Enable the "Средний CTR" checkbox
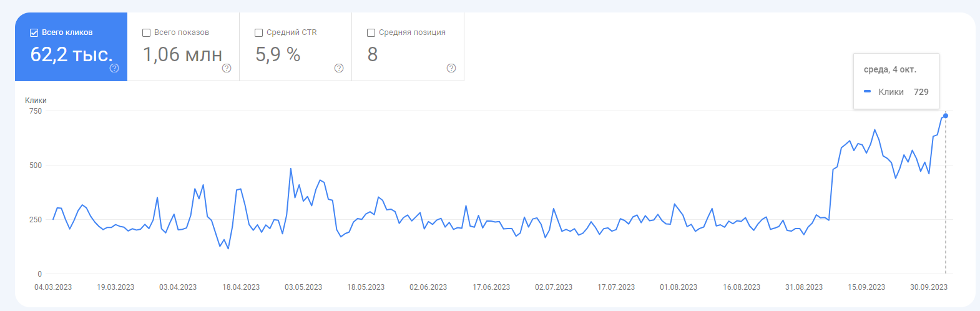Image resolution: width=980 pixels, height=311 pixels. [x=259, y=32]
